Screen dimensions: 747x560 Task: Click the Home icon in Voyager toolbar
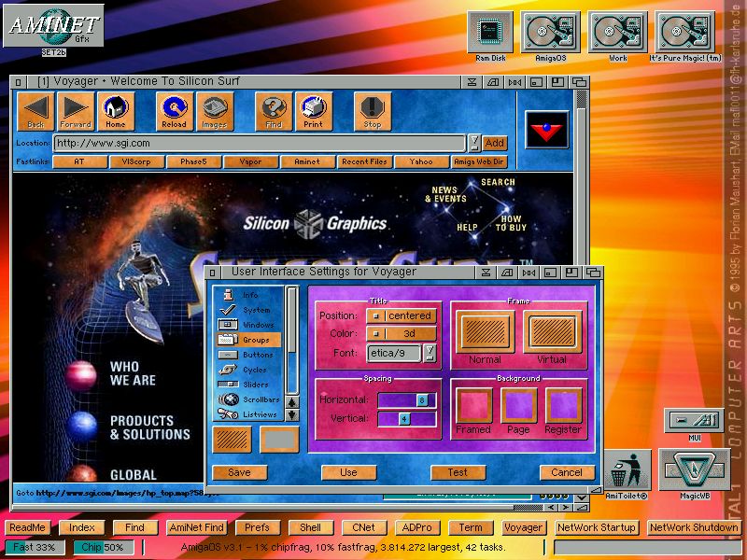point(116,111)
